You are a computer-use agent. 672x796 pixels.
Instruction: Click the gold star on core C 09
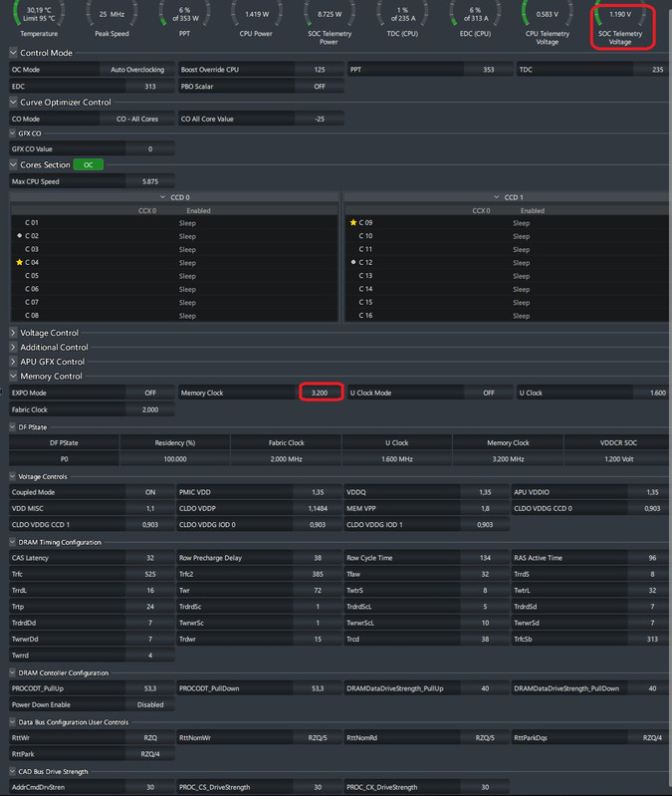pos(353,222)
